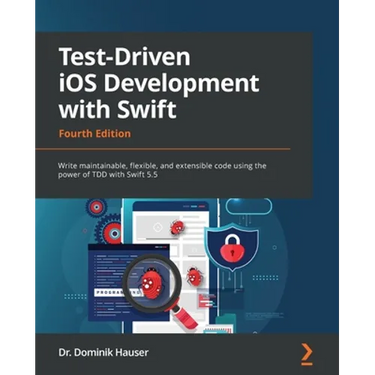Click the orange "Fourth Edition" text
The width and height of the screenshot is (375, 375).
(x=95, y=134)
